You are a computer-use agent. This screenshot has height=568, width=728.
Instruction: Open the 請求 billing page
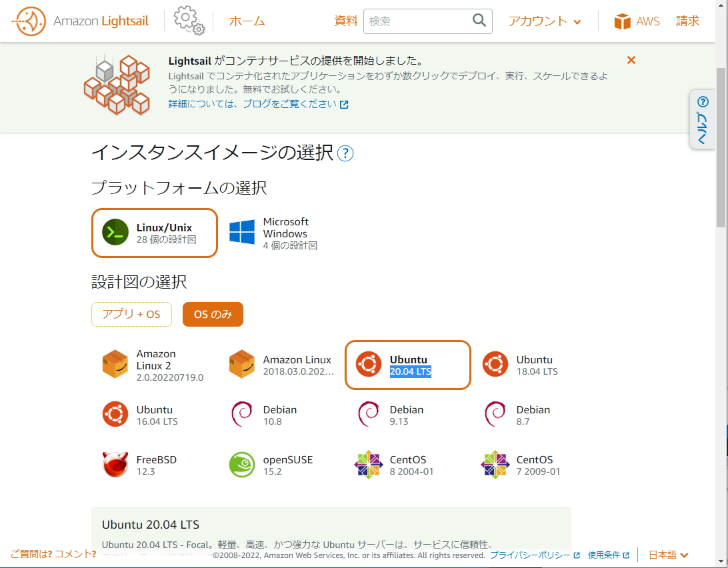click(x=687, y=21)
